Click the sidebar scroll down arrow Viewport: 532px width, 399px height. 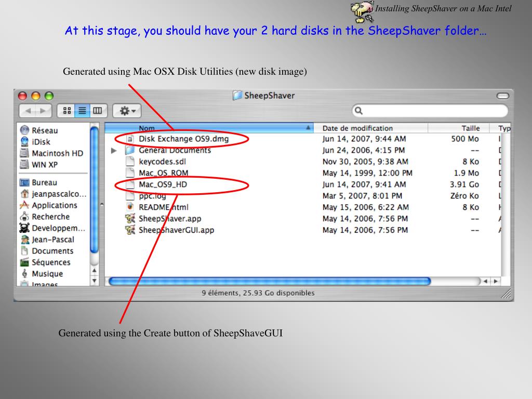pos(95,281)
